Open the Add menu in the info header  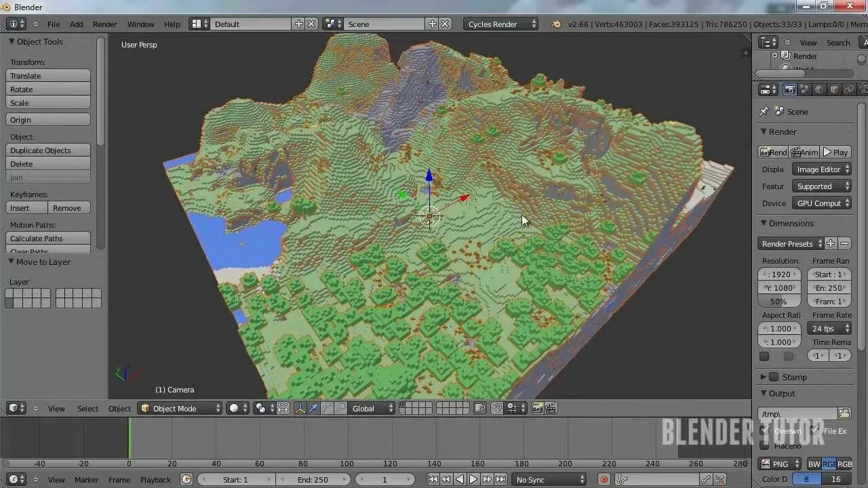point(77,24)
